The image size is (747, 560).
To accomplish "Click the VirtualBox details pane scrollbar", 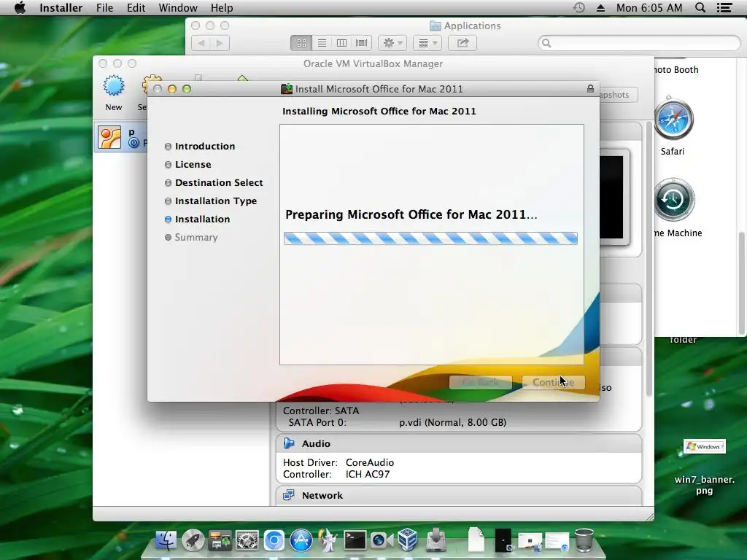I will [x=649, y=260].
